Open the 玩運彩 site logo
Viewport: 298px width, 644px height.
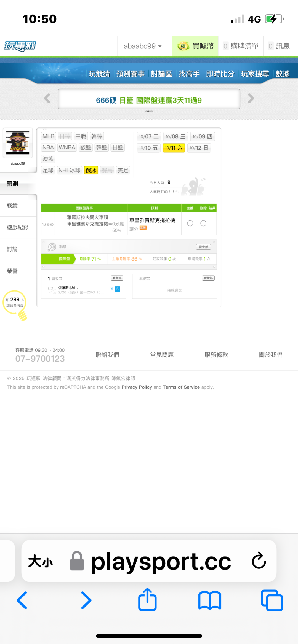pyautogui.click(x=20, y=46)
